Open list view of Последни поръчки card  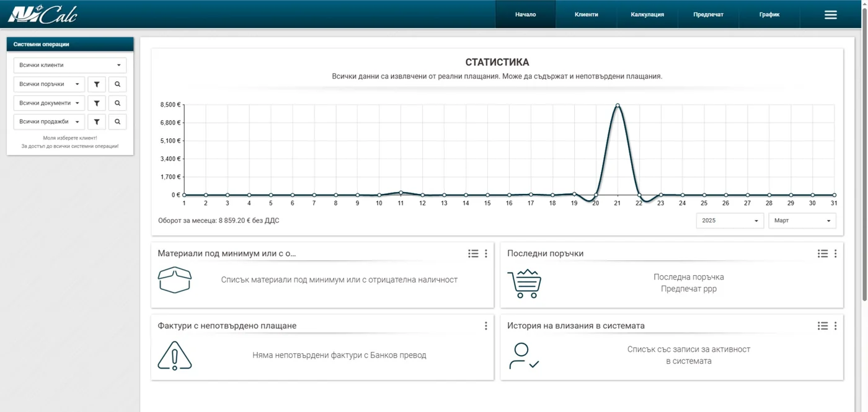(823, 253)
